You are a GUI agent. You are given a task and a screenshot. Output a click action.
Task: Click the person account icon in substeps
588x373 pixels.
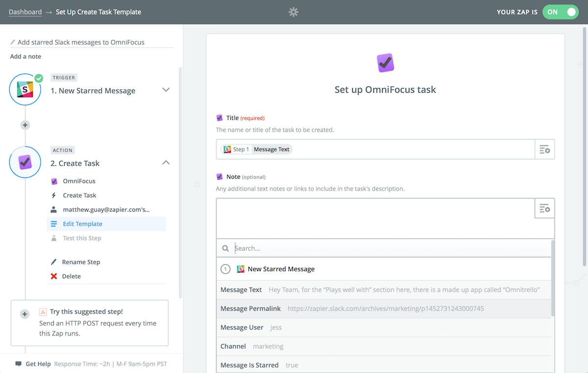(54, 209)
